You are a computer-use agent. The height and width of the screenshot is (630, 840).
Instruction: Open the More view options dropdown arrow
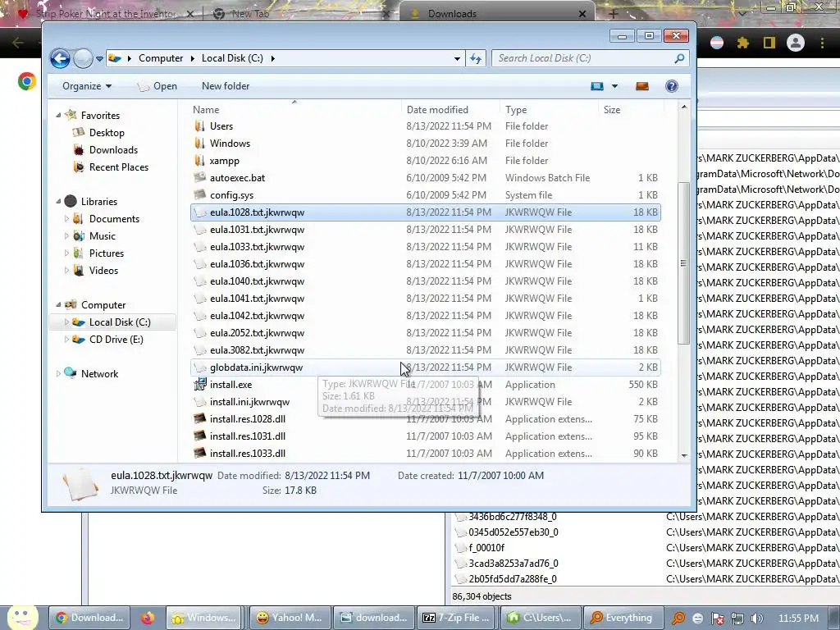(614, 86)
